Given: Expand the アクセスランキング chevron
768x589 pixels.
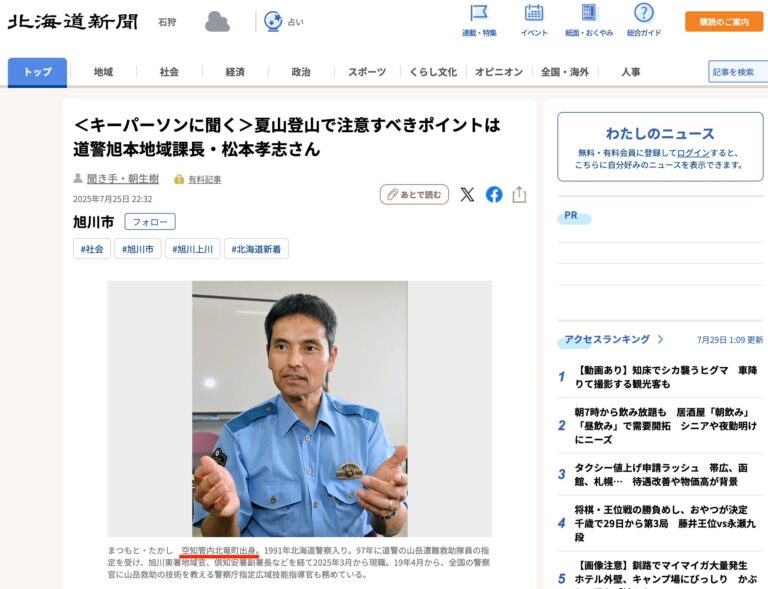Looking at the screenshot, I should pos(660,339).
